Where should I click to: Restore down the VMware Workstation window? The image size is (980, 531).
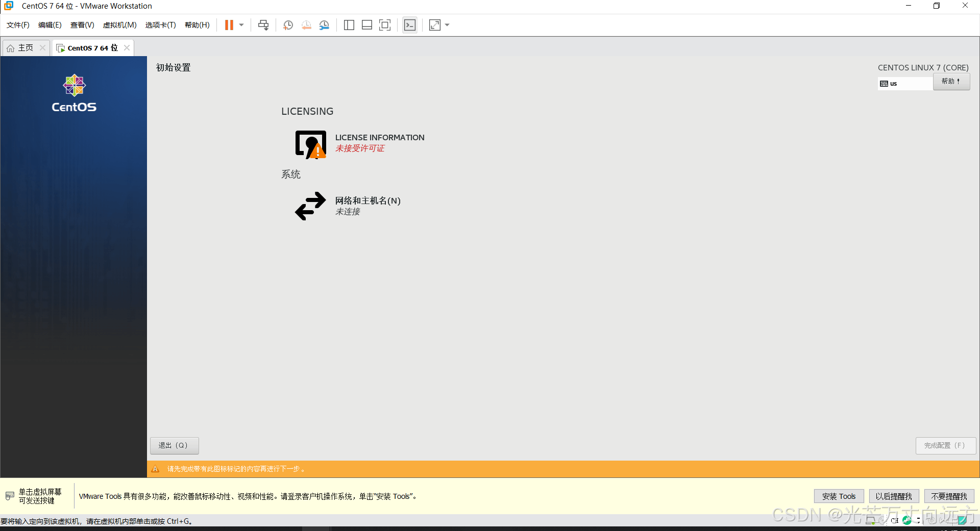pos(937,6)
